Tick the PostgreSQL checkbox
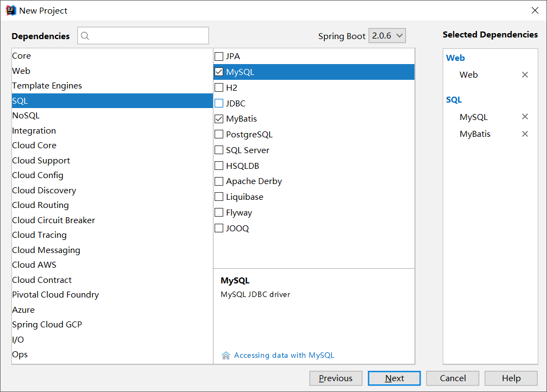Viewport: 547px width, 392px height. tap(219, 135)
